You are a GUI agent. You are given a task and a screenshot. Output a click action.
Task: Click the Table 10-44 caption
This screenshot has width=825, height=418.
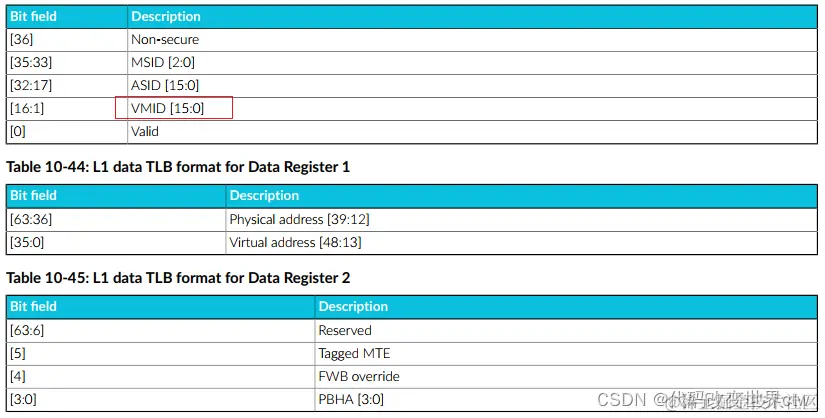(178, 167)
